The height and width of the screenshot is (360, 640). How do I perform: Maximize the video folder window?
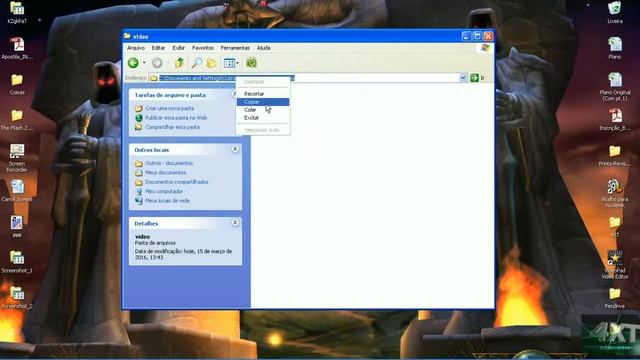[x=477, y=36]
